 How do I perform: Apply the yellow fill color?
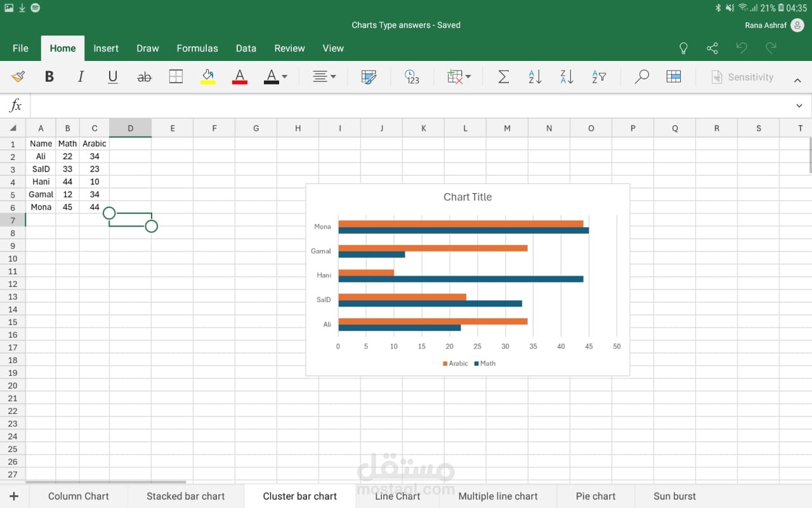tap(208, 77)
